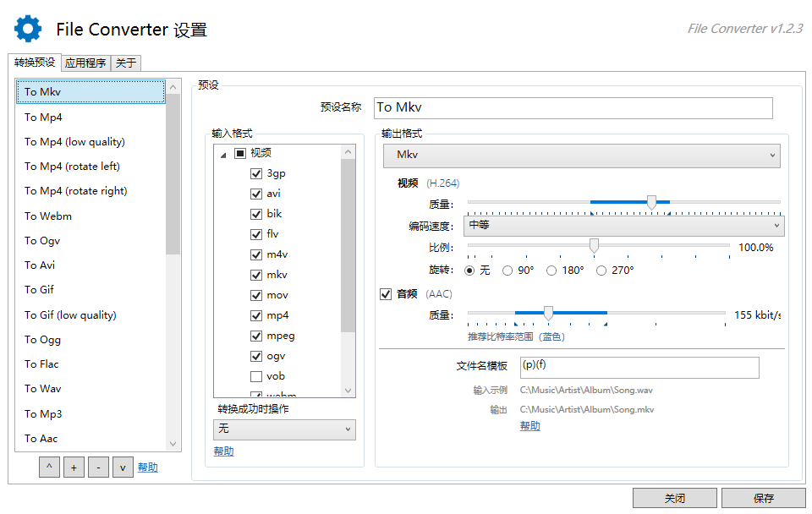This screenshot has height=514, width=812.
Task: Open 帮助 link under 转换成功时操作
Action: tap(223, 451)
